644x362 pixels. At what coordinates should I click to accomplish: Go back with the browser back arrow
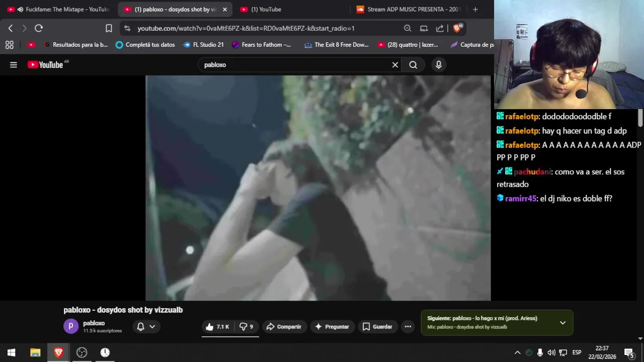pos(11,28)
